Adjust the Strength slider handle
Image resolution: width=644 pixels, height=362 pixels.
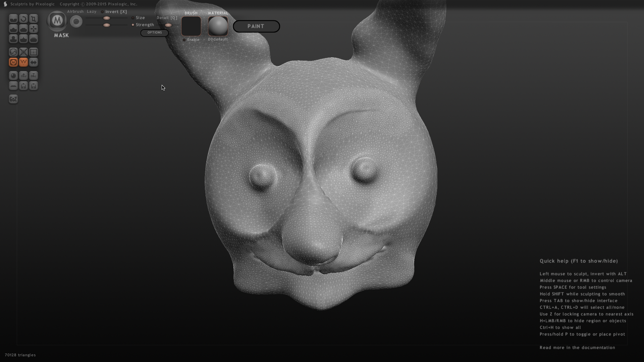(107, 25)
